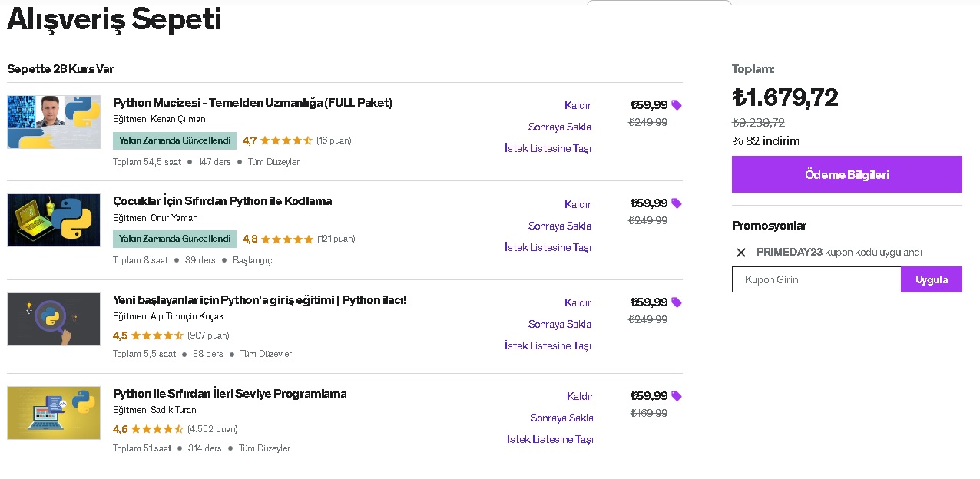Click coupon tag icon on Python Mucizesi price
This screenshot has width=980, height=479.
(677, 105)
